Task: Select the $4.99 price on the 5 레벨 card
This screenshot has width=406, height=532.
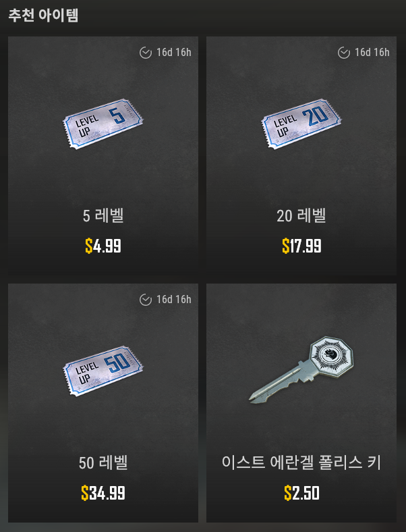Action: click(x=103, y=246)
